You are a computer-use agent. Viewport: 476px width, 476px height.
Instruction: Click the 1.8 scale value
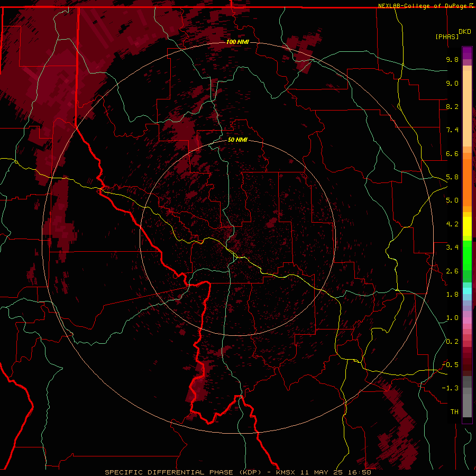click(x=452, y=295)
